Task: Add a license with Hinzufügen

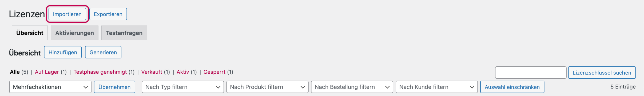Action: click(63, 52)
